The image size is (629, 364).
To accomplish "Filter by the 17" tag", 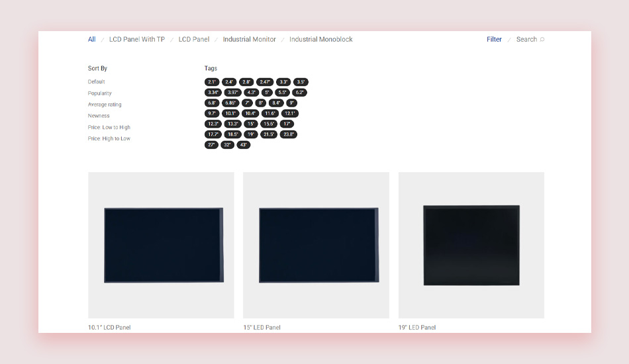I will pos(287,124).
